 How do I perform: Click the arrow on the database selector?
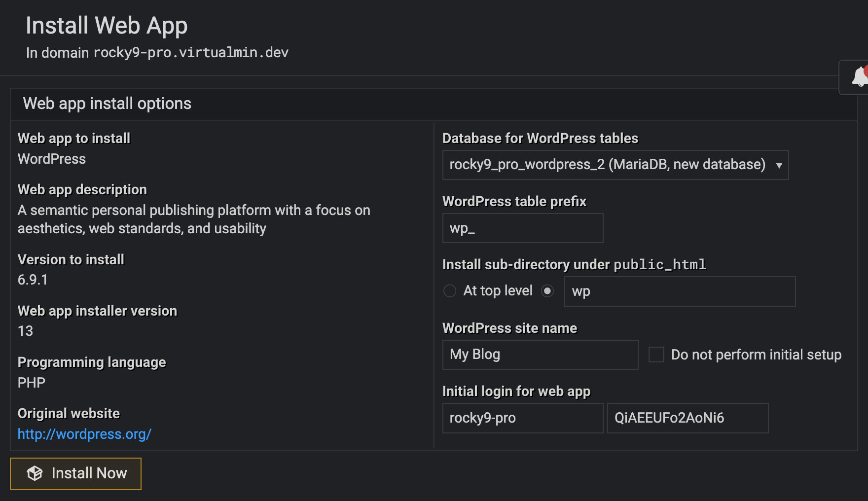coord(779,165)
